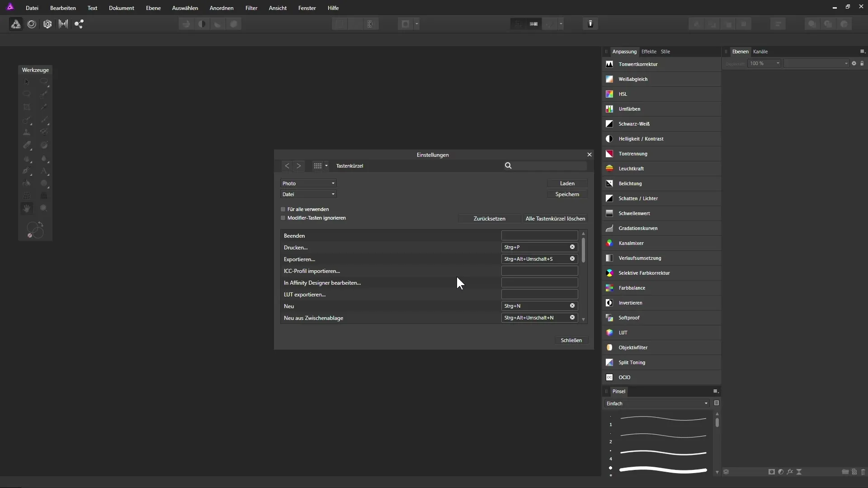Click the swap colors arrow icon
This screenshot has width=868, height=488.
(41, 224)
